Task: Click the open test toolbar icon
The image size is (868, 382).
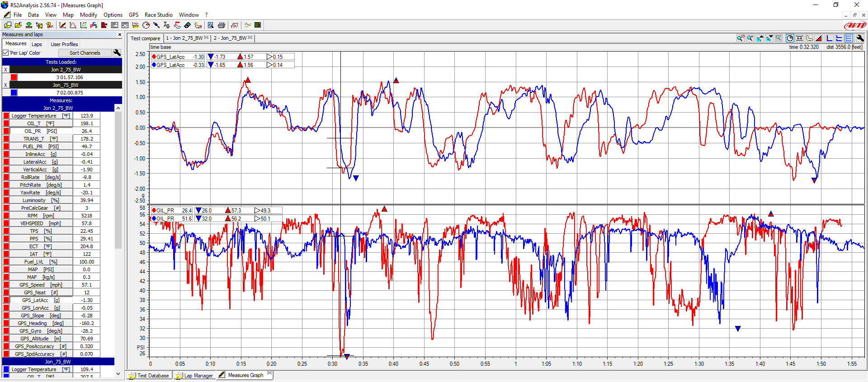Action: (x=8, y=25)
